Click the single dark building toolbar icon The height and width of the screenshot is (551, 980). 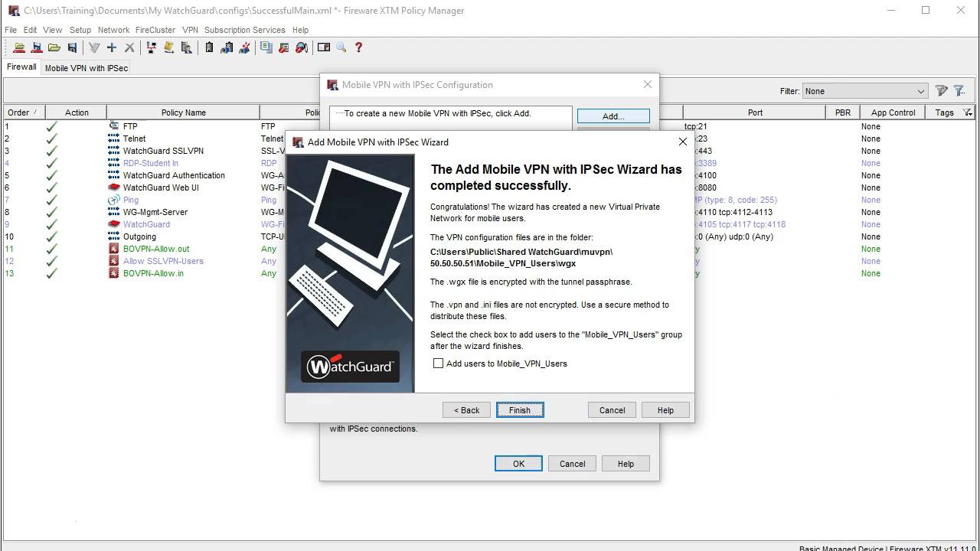click(209, 47)
